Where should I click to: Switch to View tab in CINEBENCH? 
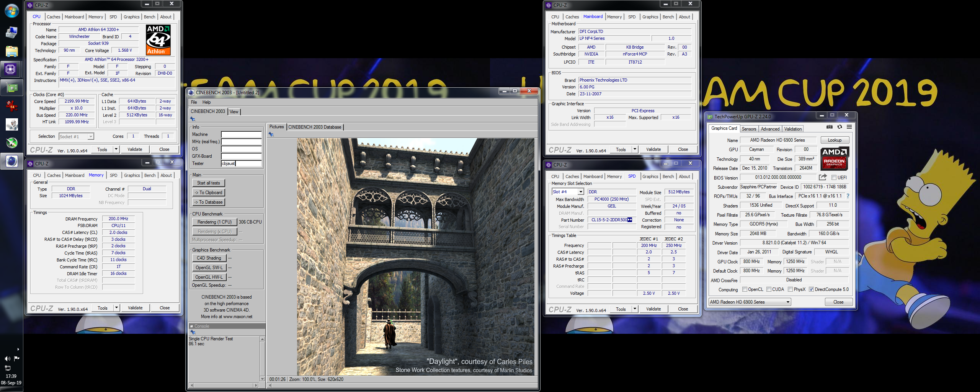(x=234, y=112)
